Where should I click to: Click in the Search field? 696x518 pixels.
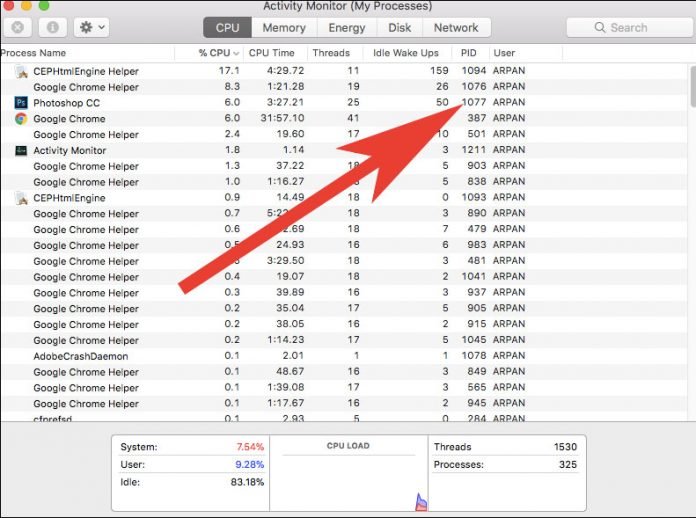(628, 28)
